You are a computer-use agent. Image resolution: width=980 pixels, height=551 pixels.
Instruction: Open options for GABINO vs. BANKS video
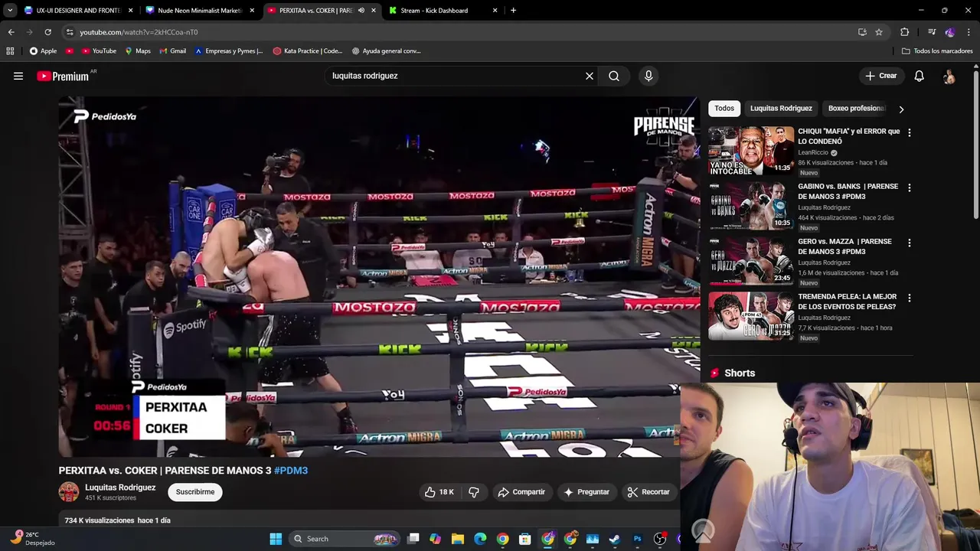[x=909, y=187]
